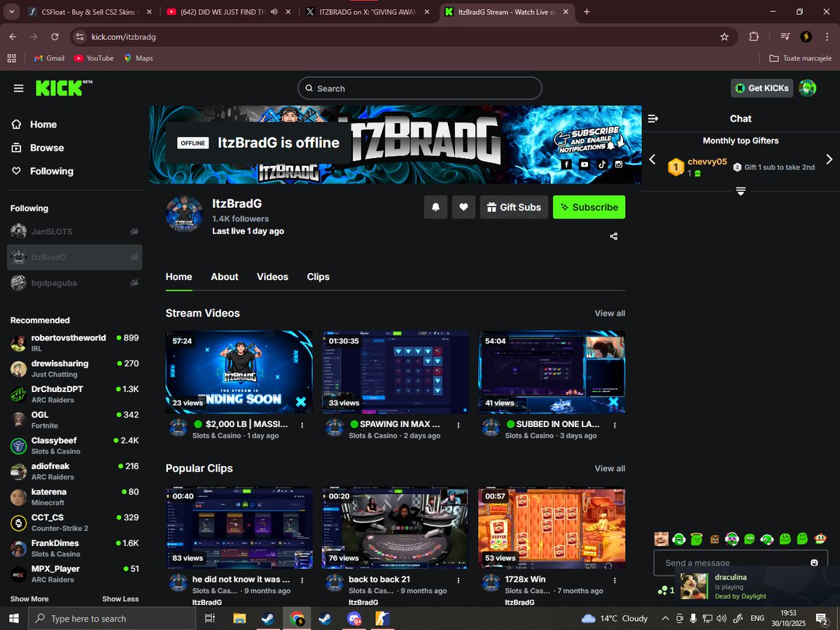Open the Chrome extensions puzzle icon
840x630 pixels.
754,36
